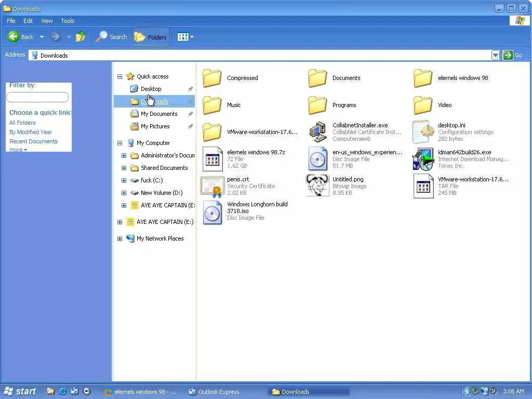Launch Internet Explorer from quick launch

point(63,391)
